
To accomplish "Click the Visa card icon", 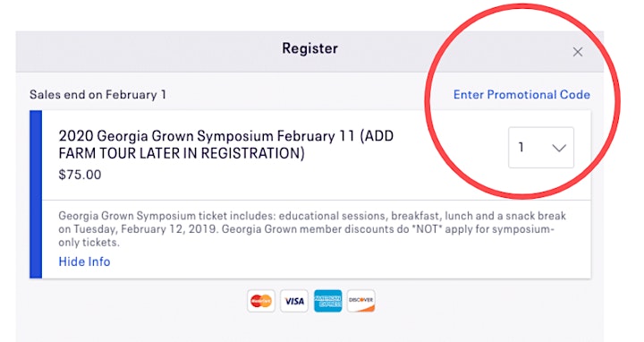I will point(294,301).
